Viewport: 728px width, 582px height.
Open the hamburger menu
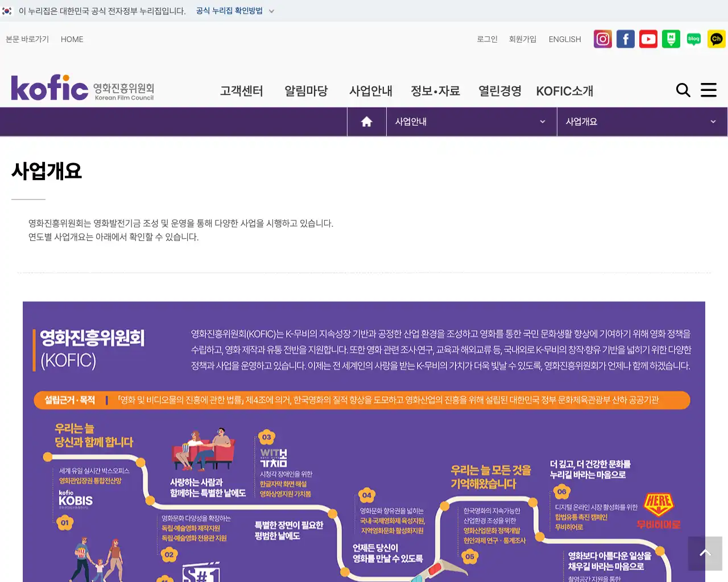pos(709,90)
